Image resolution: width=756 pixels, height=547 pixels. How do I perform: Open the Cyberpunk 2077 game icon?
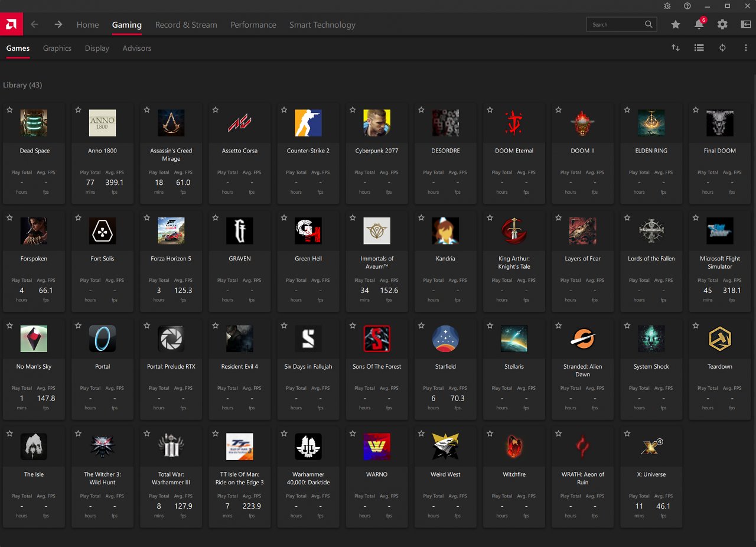(x=377, y=123)
